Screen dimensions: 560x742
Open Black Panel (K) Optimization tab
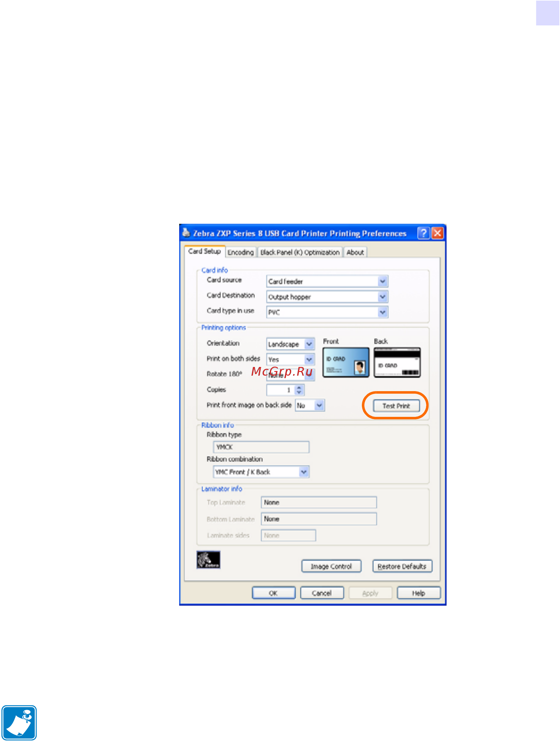[300, 252]
